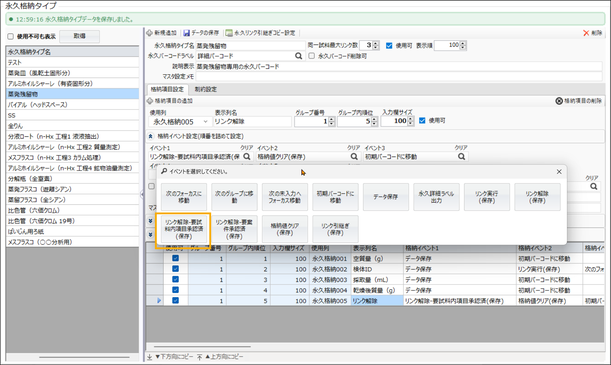Click the 永久格納タイプ名 input field
This screenshot has width=611, height=365.
[x=250, y=46]
